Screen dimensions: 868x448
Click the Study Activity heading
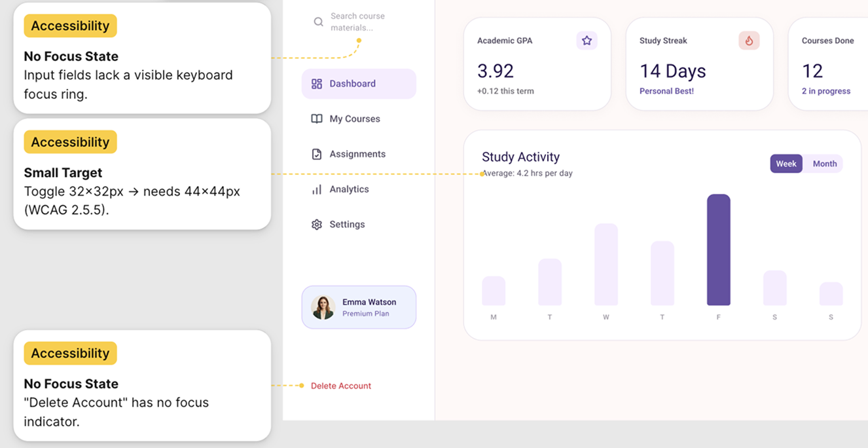[x=521, y=157]
